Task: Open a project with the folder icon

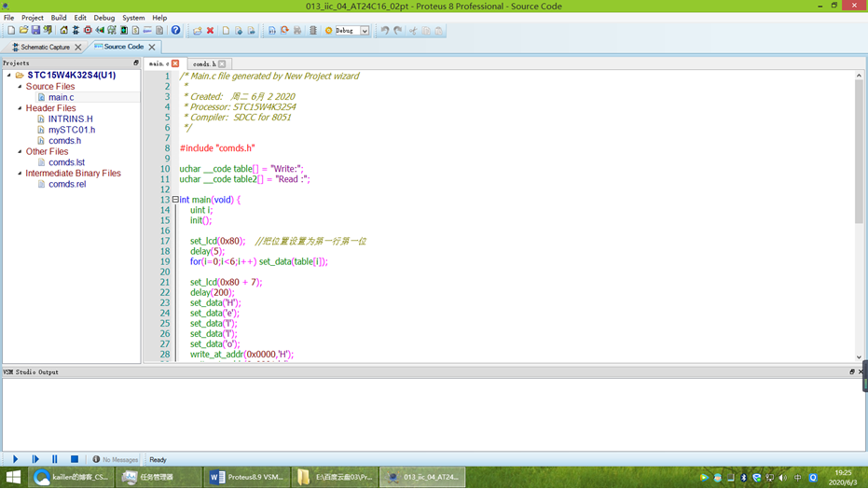Action: click(23, 31)
